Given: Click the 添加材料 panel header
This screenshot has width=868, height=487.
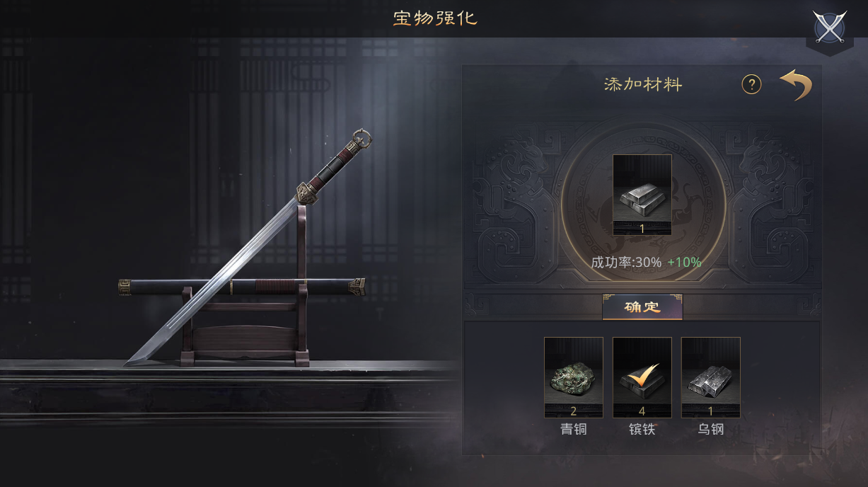Looking at the screenshot, I should click(643, 85).
